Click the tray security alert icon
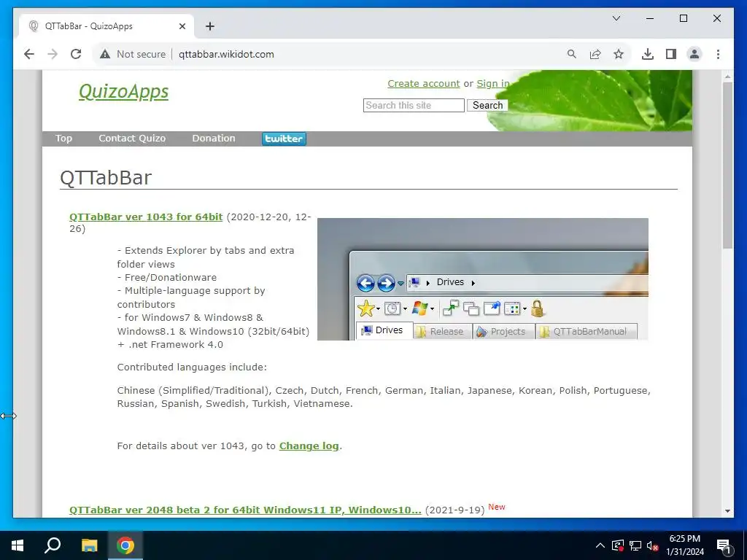Screen dimensions: 747x560 click(x=618, y=545)
